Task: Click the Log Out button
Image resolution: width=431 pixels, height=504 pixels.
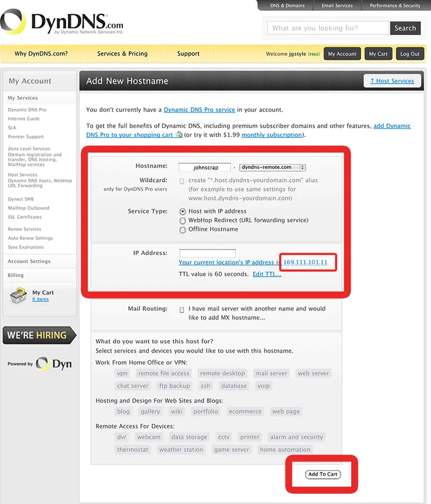Action: tap(410, 54)
